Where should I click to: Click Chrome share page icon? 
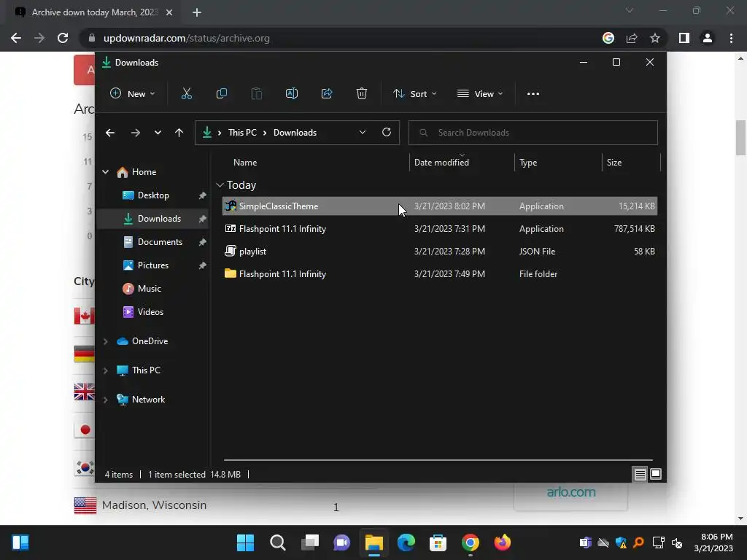click(632, 38)
